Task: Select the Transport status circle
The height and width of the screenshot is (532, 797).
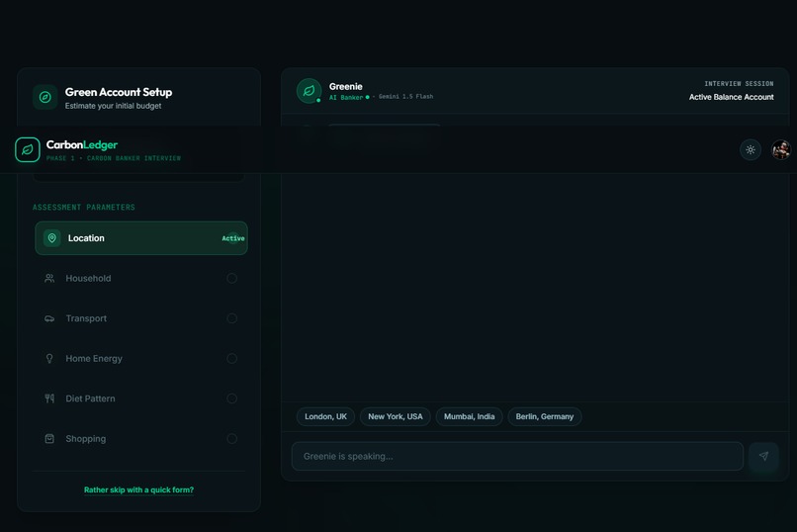Action: click(x=231, y=318)
